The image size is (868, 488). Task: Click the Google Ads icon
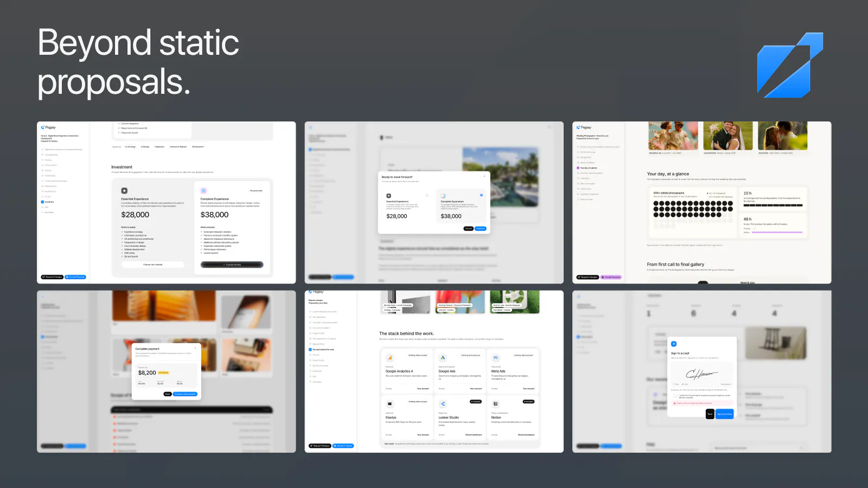443,358
